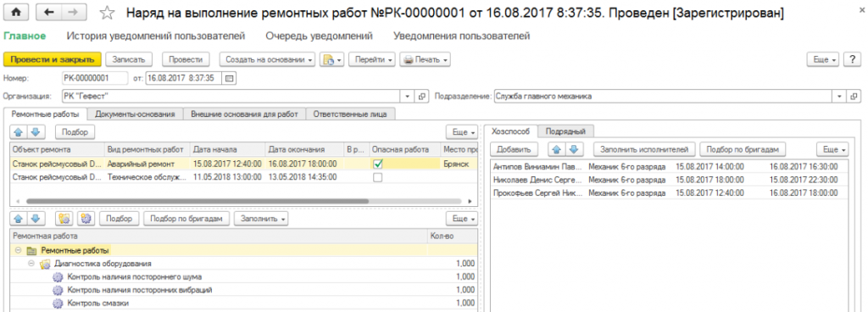Click the Номер field РК-00000001

point(95,78)
